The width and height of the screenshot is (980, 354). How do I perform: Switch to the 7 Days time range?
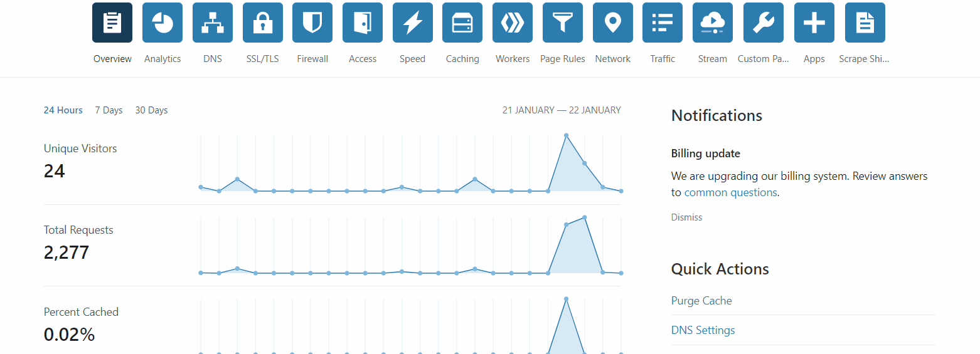(x=109, y=110)
